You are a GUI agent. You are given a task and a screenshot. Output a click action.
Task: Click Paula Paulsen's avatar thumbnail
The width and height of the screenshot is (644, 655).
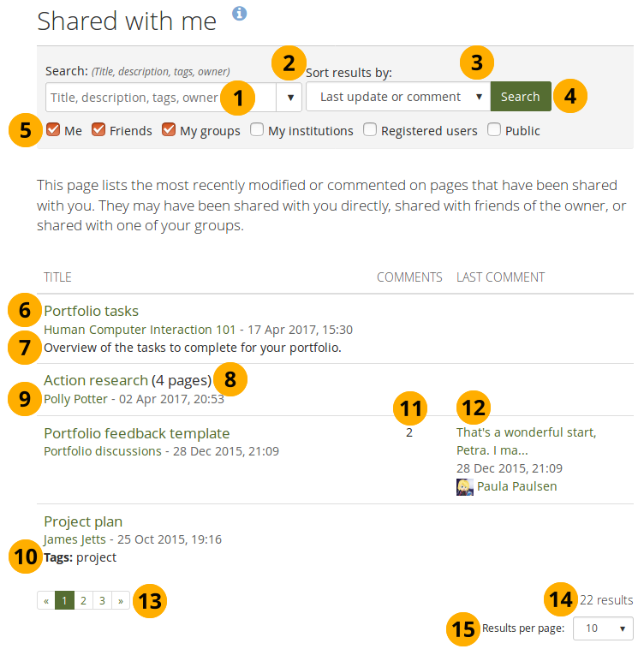click(465, 486)
